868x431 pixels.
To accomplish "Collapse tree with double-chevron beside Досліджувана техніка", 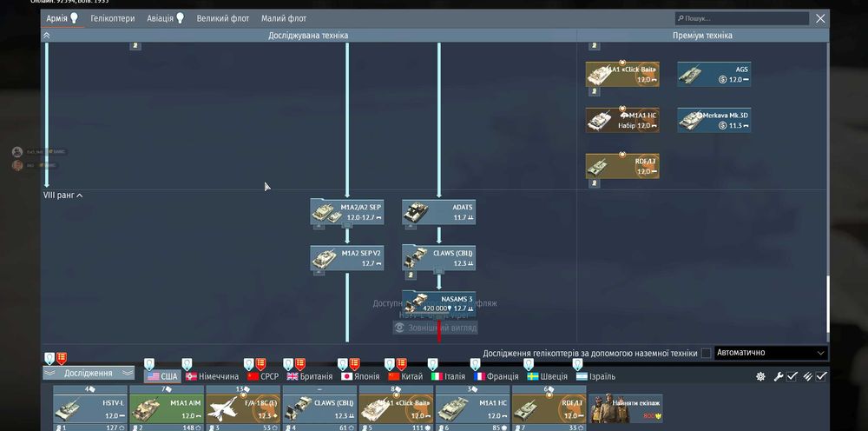I will (x=47, y=36).
